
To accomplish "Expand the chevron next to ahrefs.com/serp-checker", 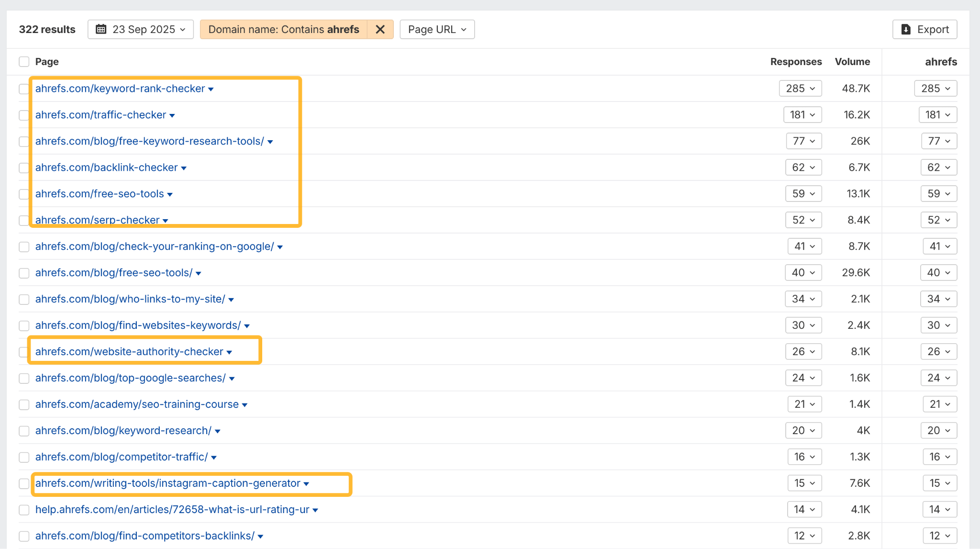I will (x=166, y=221).
